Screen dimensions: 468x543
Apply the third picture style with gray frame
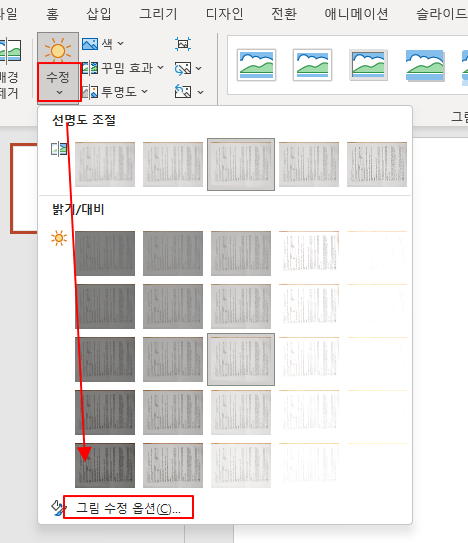click(x=368, y=65)
